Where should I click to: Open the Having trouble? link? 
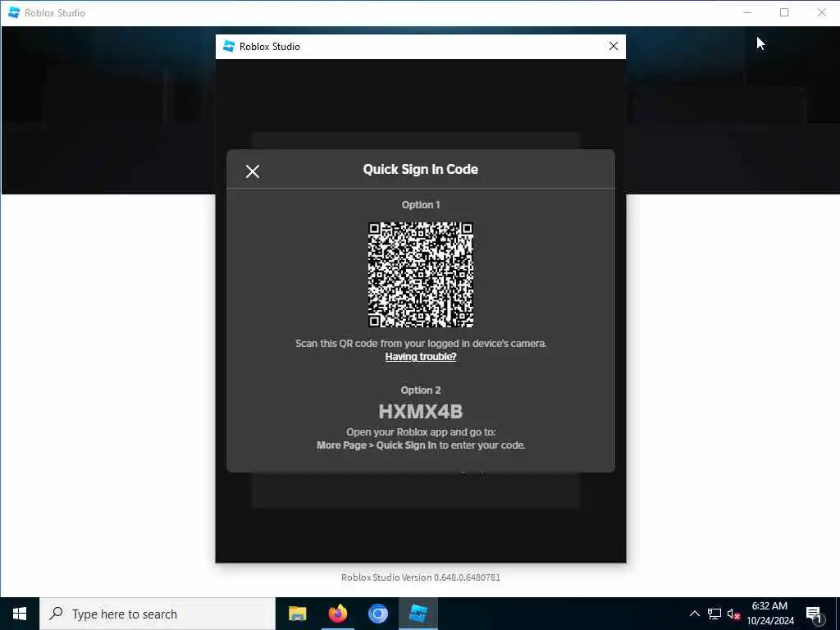[421, 357]
